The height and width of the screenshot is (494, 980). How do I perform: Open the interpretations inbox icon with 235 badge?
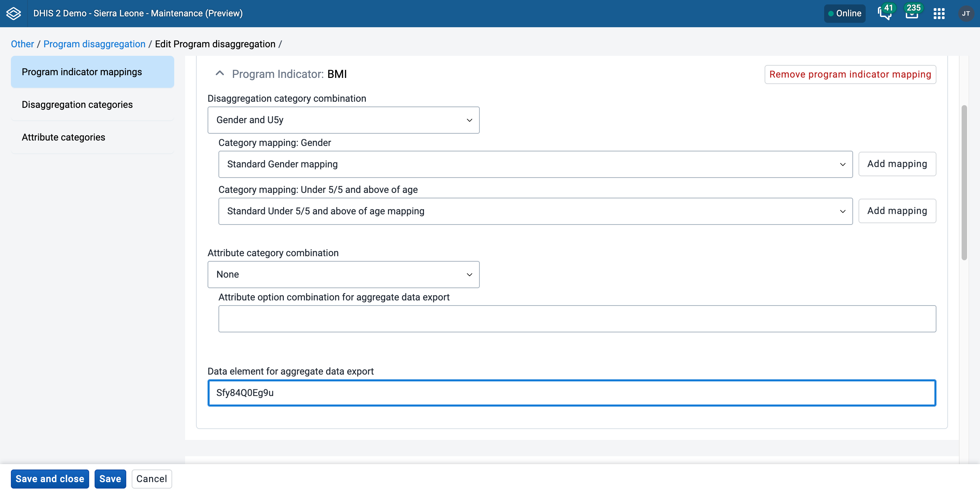tap(912, 13)
